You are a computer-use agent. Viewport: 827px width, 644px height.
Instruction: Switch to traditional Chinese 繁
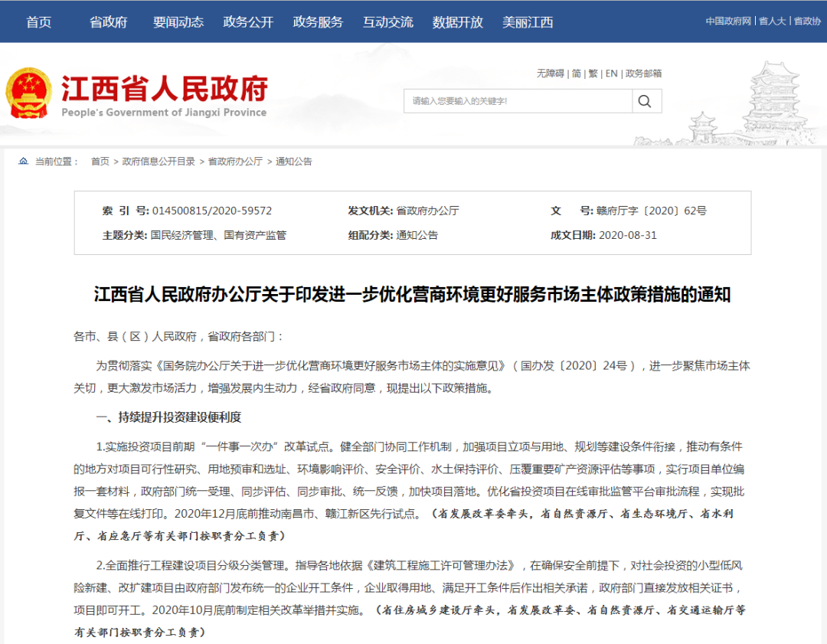click(x=593, y=74)
